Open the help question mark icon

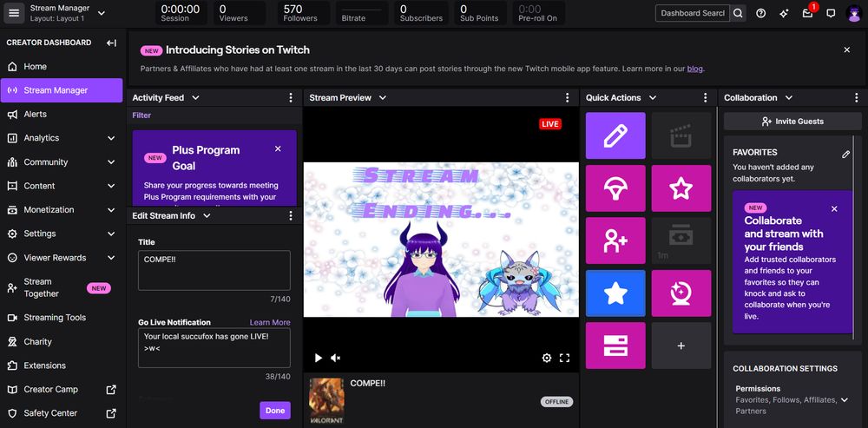(x=761, y=13)
